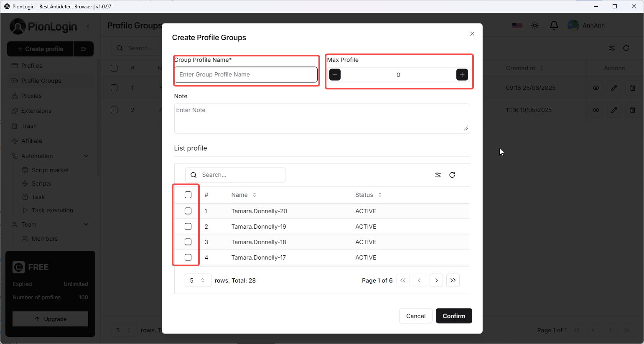
Task: Refresh the profile list in the dialog
Action: tap(452, 175)
